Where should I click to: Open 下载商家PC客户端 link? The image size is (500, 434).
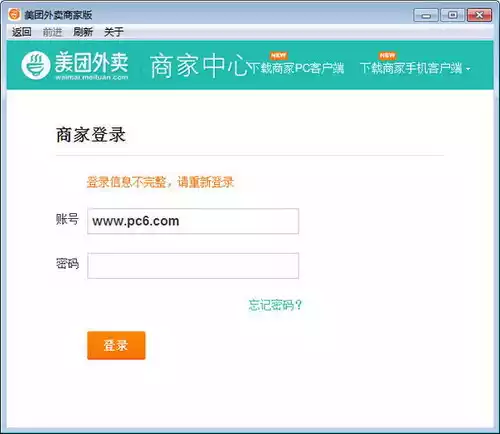[297, 68]
